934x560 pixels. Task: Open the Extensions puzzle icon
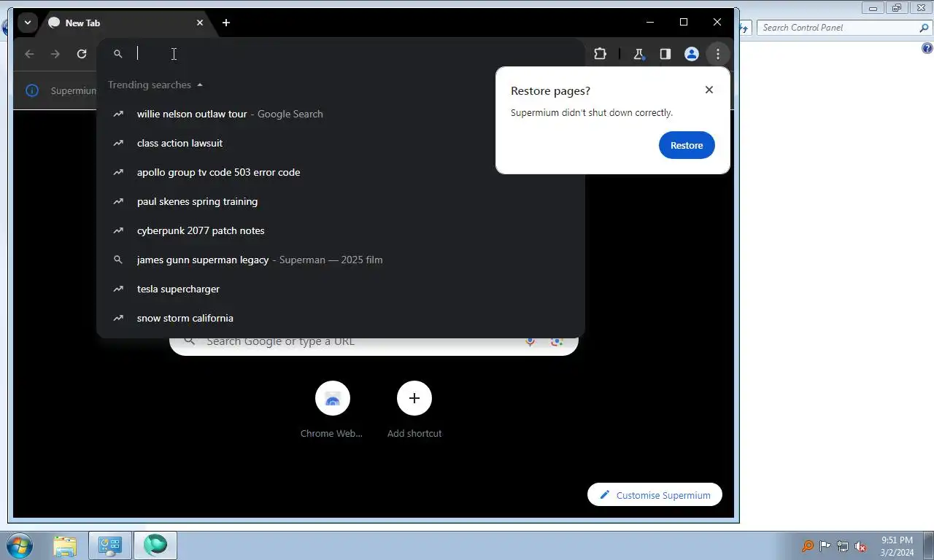(600, 54)
